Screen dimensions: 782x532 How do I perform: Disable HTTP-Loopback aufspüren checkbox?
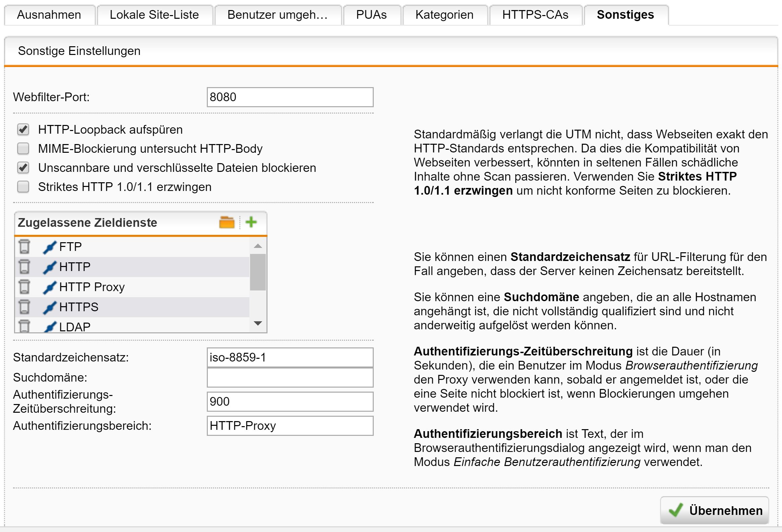(x=23, y=129)
